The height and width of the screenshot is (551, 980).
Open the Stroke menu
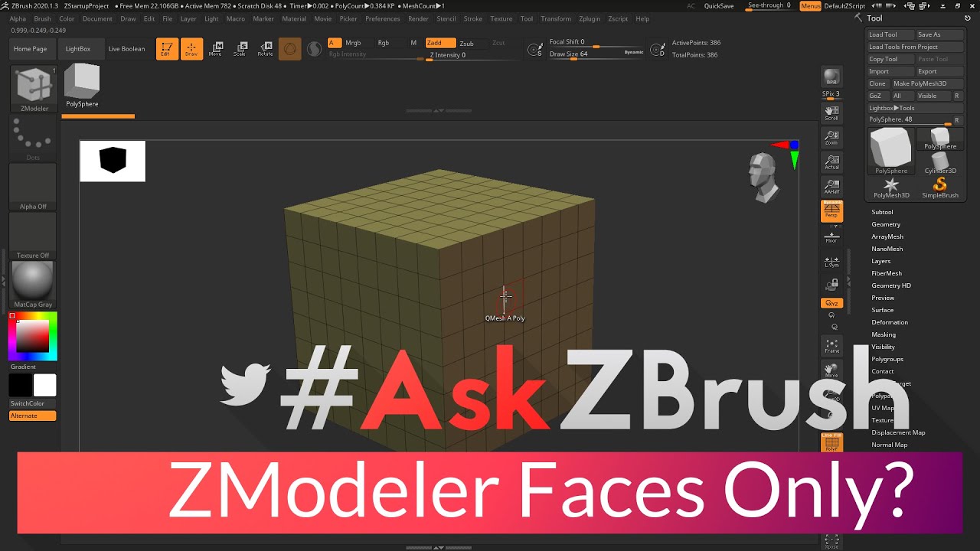(473, 18)
